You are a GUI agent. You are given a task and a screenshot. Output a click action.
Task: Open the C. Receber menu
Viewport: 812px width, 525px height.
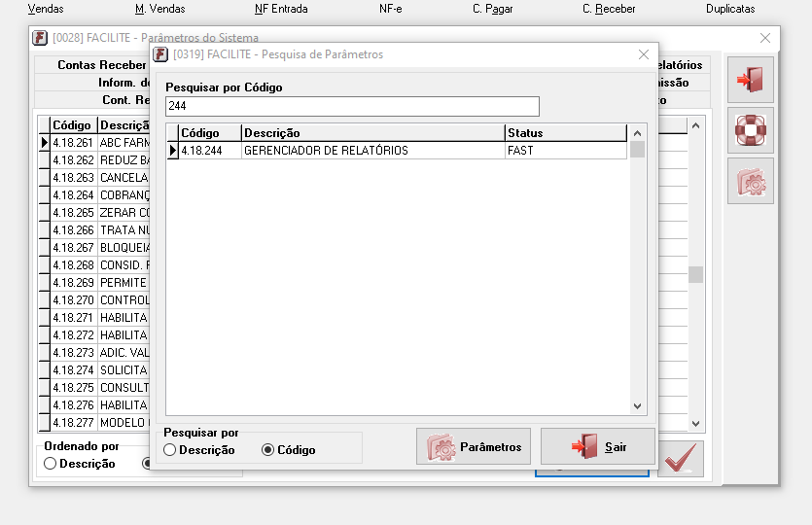609,9
